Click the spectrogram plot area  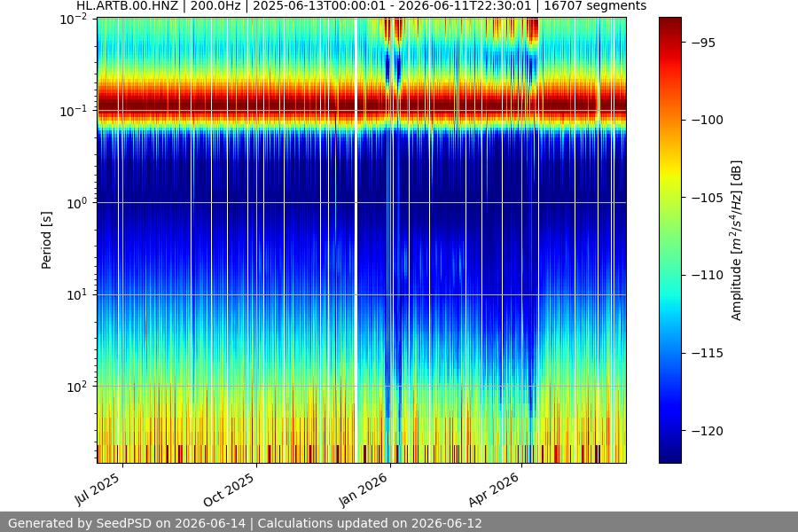coord(362,240)
